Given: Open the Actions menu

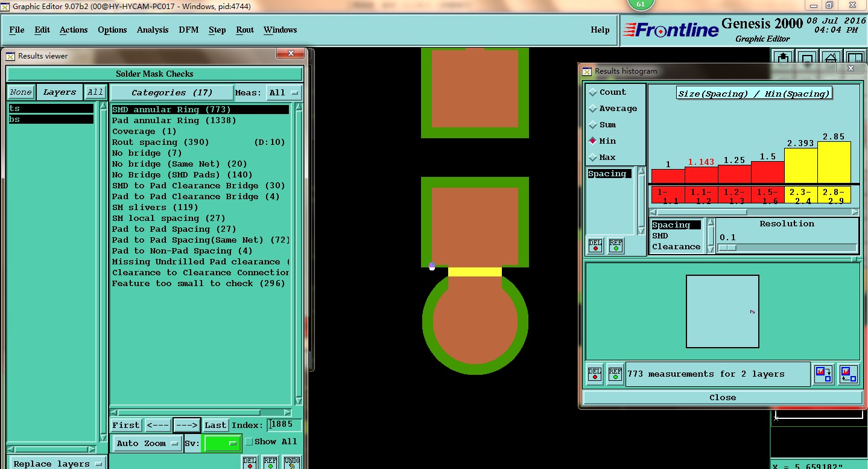Looking at the screenshot, I should (x=74, y=30).
